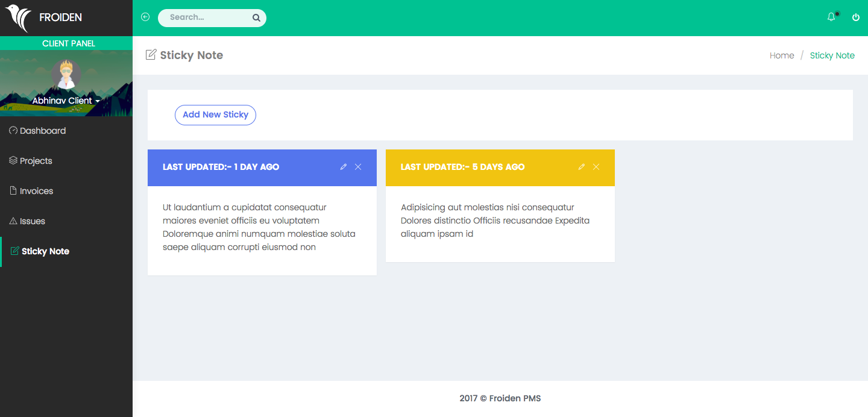Click the user avatar picture
This screenshot has height=417, width=868.
point(66,74)
